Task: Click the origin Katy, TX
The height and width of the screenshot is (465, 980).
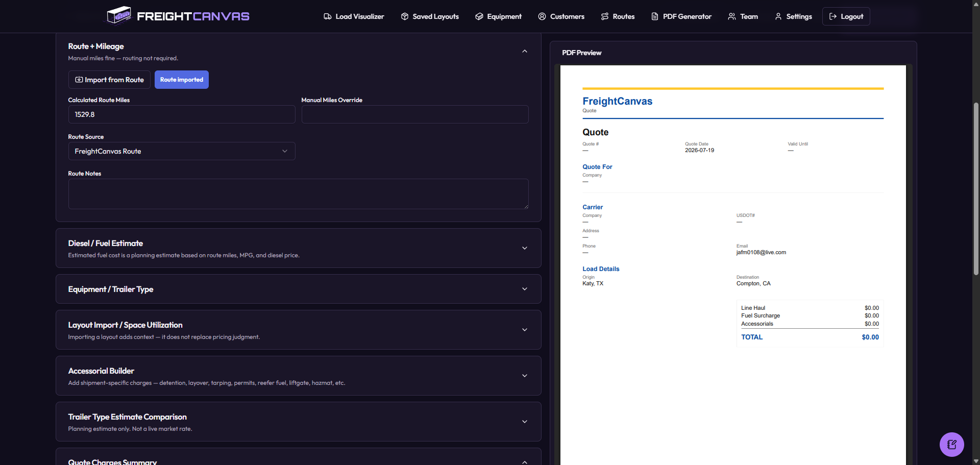Action: click(x=593, y=284)
